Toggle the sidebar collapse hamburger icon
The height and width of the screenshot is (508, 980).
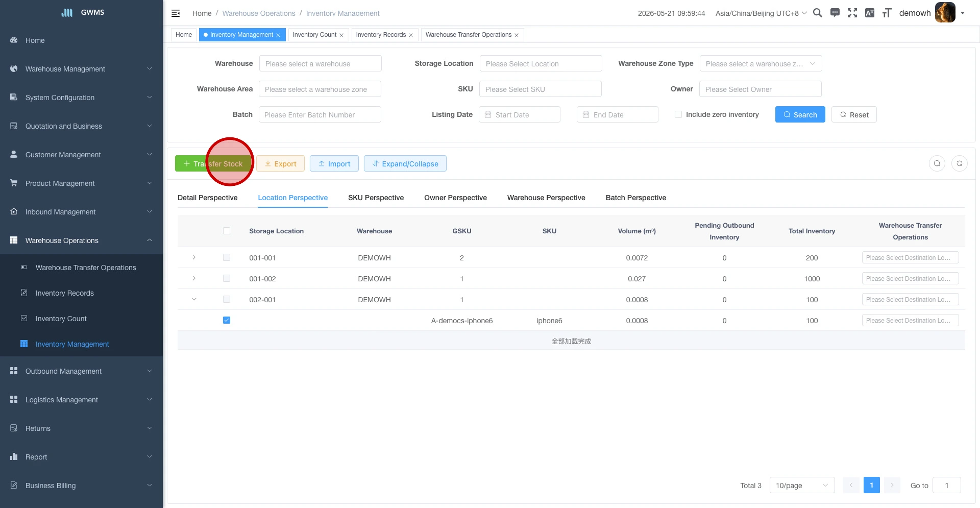(176, 13)
